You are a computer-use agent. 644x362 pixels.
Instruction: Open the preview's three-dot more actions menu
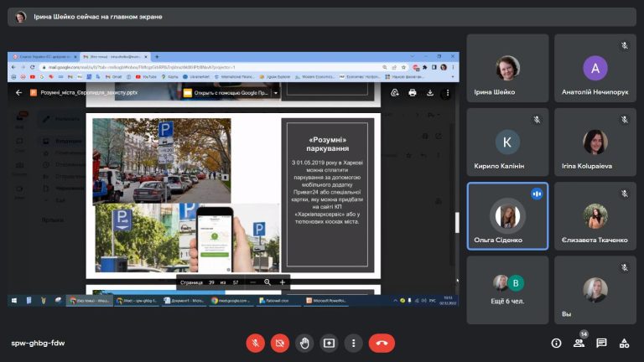(447, 93)
